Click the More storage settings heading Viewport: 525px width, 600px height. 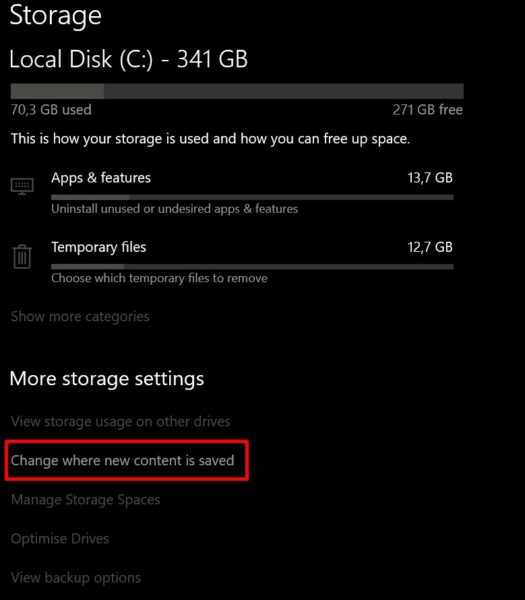tap(107, 379)
